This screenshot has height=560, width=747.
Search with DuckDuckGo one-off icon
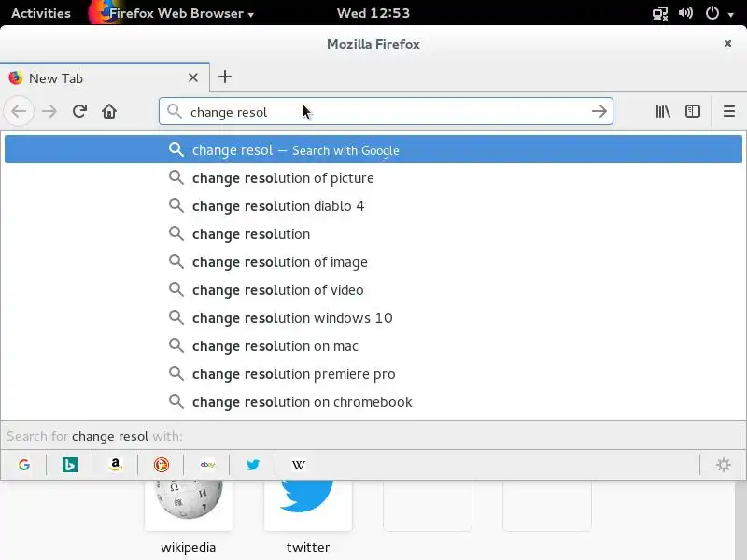161,465
